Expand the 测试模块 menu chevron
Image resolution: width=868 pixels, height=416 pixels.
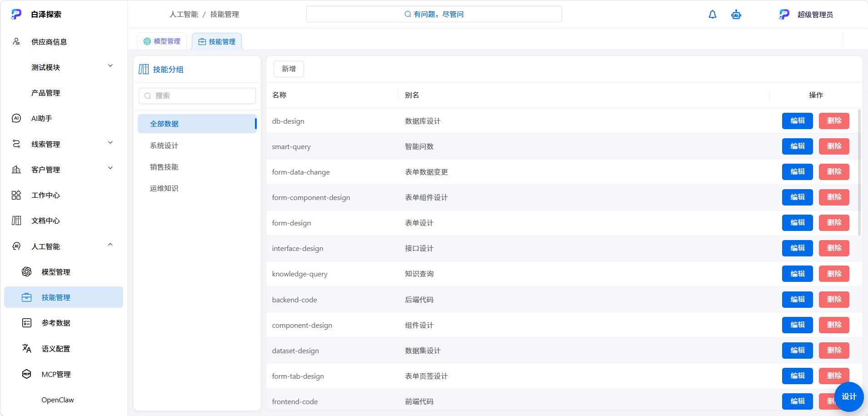110,66
